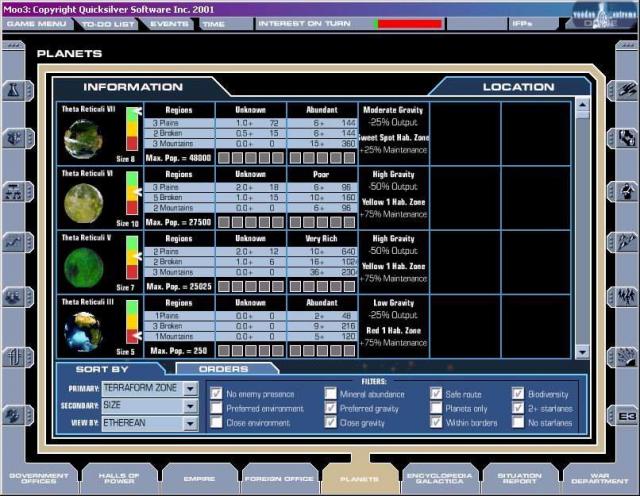
Task: Open the org-chart hierarchy icon in left sidebar
Action: [x=15, y=191]
